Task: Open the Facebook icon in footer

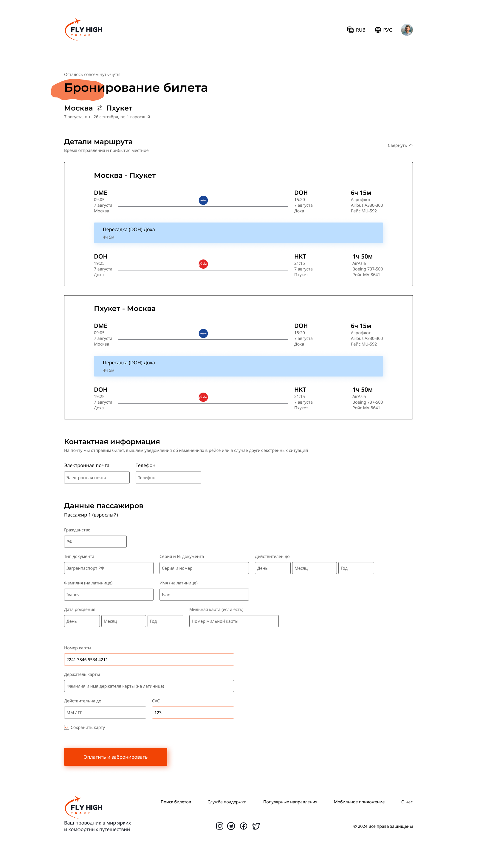Action: (x=244, y=826)
